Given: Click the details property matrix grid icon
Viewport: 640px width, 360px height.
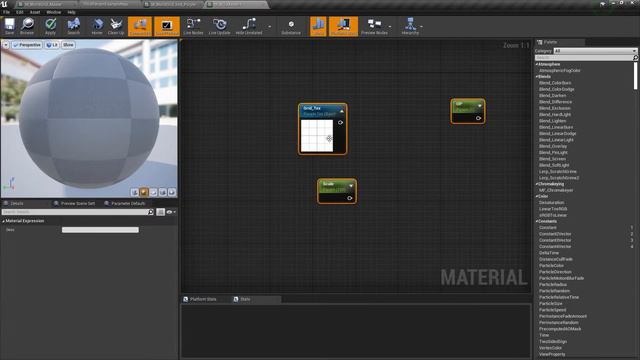Looking at the screenshot, I should 160,212.
